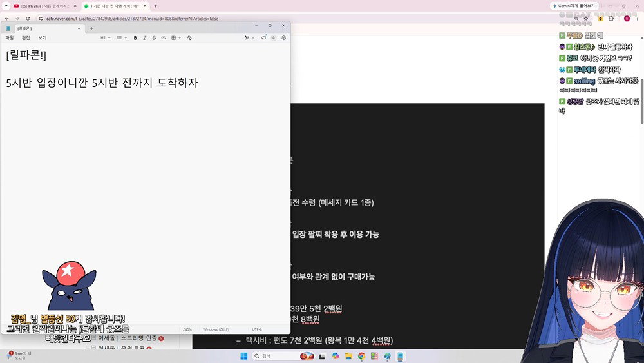Click the Chrome address bar URL
Image resolution: width=644 pixels, height=363 pixels.
pyautogui.click(x=132, y=19)
